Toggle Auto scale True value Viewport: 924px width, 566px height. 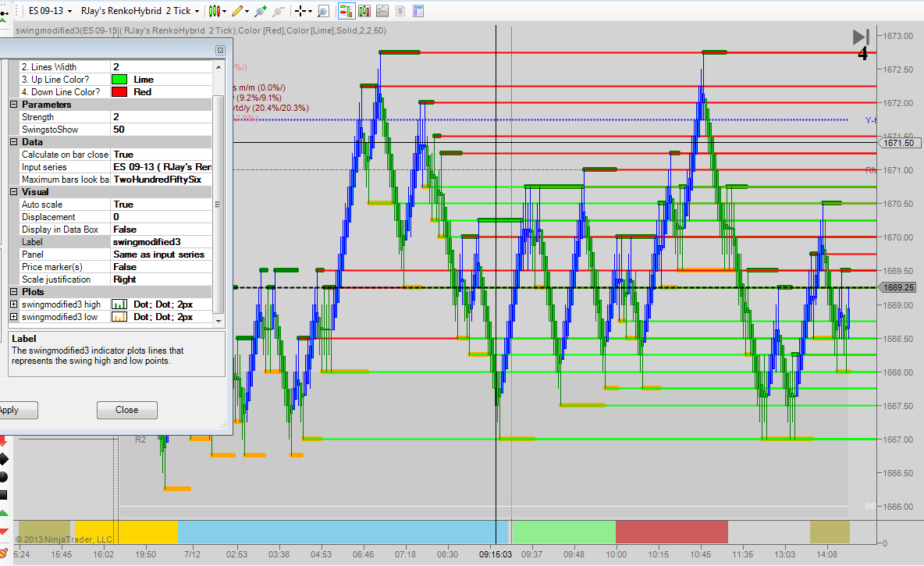[161, 205]
